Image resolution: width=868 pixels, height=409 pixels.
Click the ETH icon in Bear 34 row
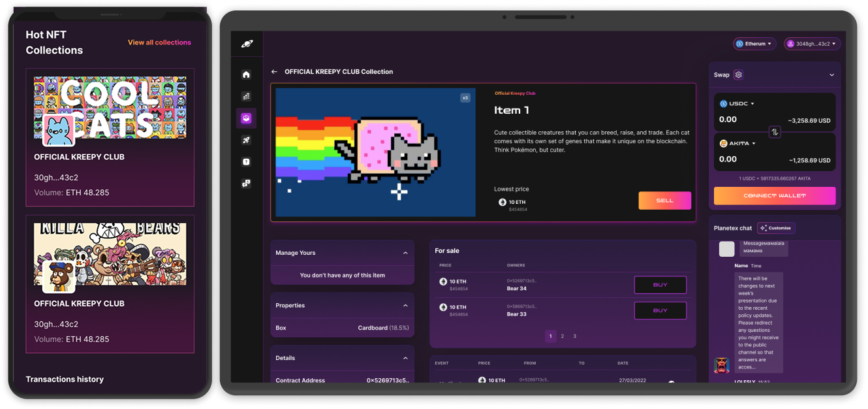(443, 282)
